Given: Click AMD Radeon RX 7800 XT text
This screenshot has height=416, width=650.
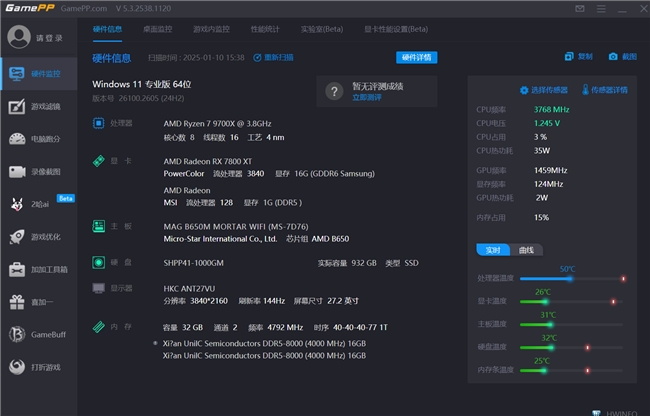Looking at the screenshot, I should pos(208,161).
